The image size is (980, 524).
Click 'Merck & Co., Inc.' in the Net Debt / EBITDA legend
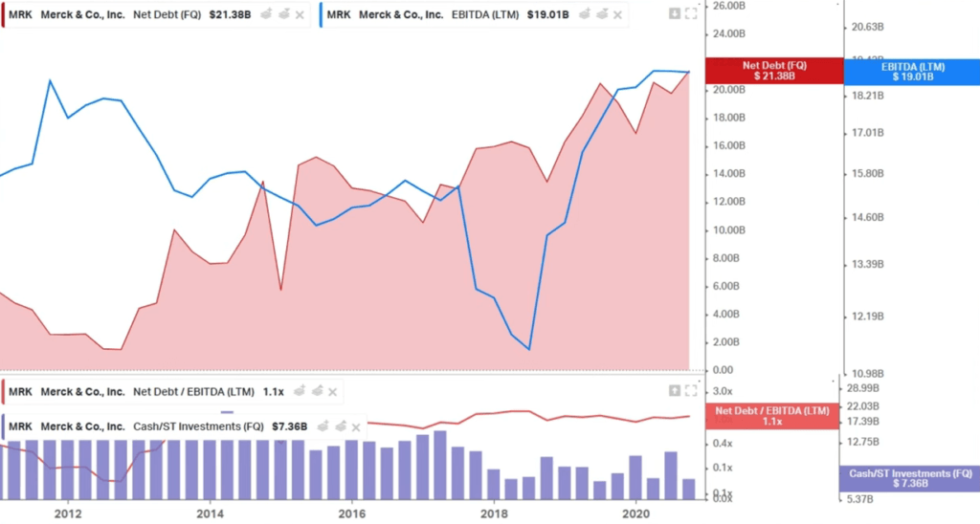[x=82, y=392]
